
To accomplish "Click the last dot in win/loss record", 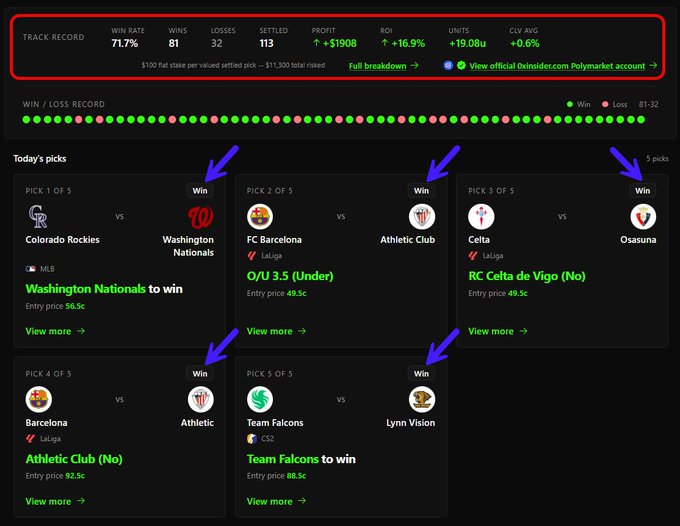I will (x=641, y=119).
